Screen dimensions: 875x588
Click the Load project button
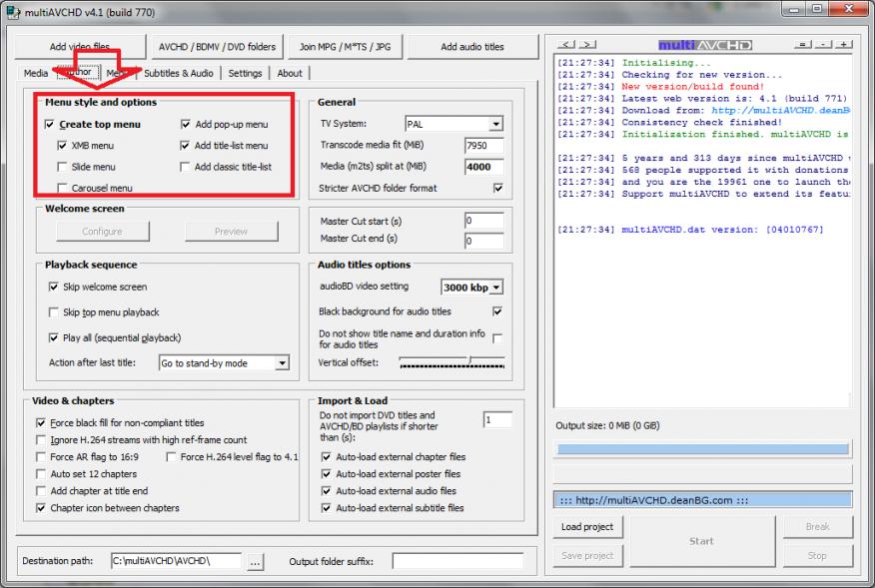pos(587,527)
